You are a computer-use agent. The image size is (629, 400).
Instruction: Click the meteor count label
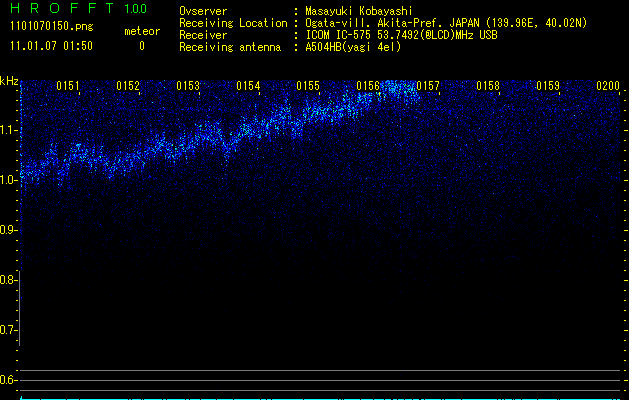tap(142, 31)
